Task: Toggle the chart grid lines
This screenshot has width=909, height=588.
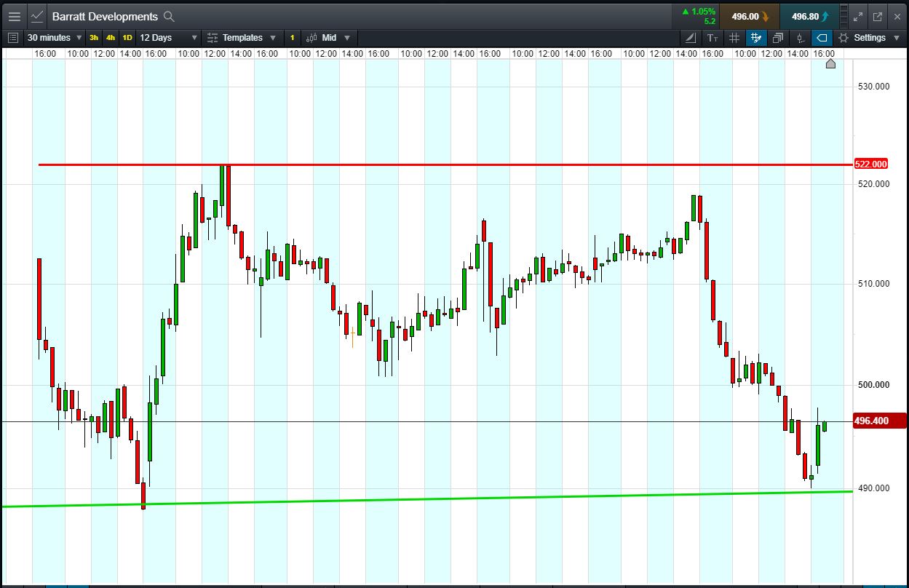Action: [734, 38]
